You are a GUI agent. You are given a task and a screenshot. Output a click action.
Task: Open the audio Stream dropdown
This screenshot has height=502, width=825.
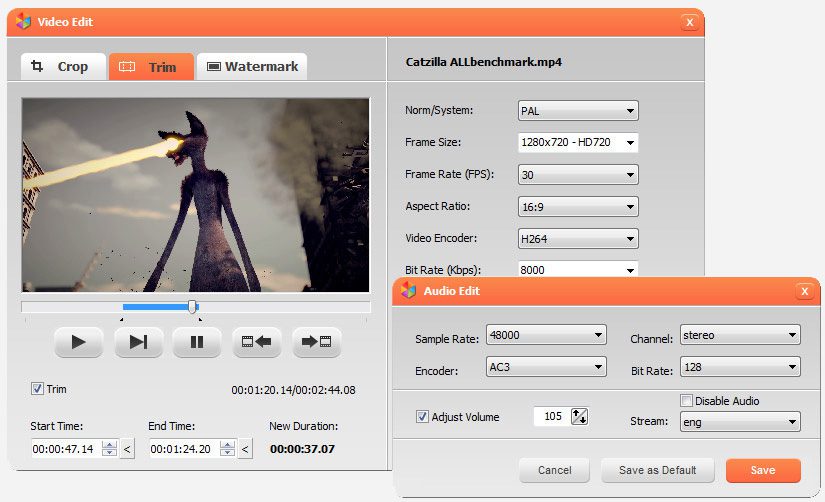pos(740,421)
